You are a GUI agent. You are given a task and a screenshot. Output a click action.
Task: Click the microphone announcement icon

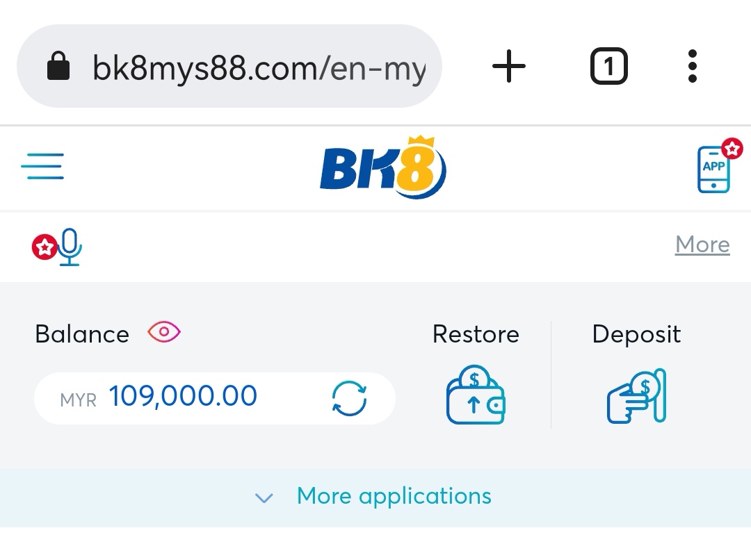[x=70, y=247]
